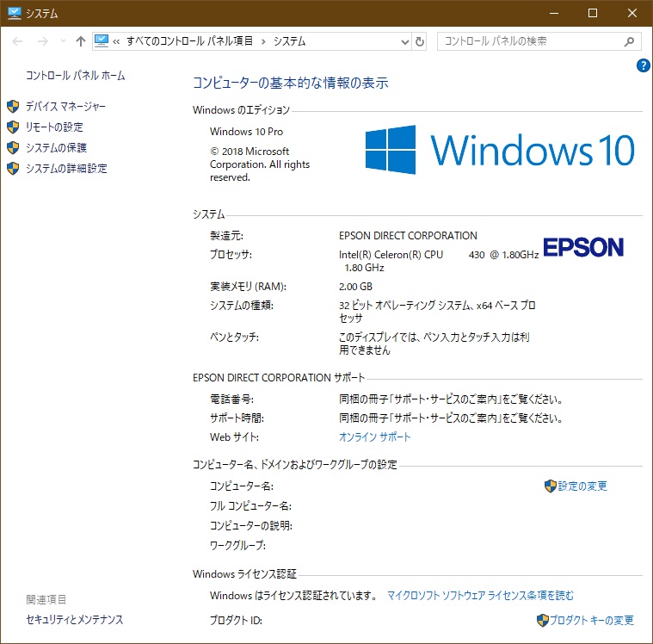Click the 製造元 label
Viewport: 653px width, 644px height.
tap(226, 236)
